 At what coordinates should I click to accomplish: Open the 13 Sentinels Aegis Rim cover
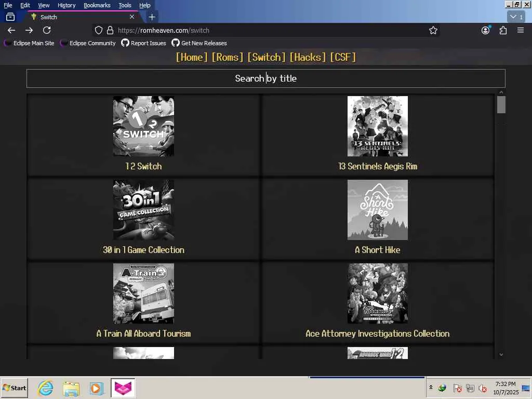(378, 126)
